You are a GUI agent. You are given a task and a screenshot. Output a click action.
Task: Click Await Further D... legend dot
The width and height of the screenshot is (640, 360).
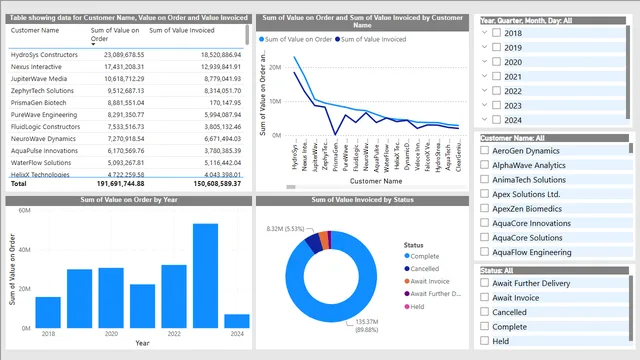click(x=407, y=293)
